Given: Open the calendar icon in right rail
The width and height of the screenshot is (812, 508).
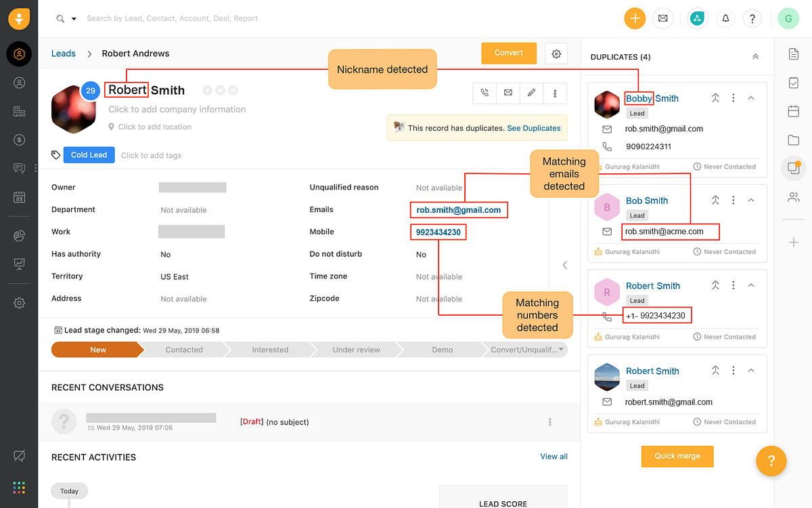Looking at the screenshot, I should coord(794,111).
